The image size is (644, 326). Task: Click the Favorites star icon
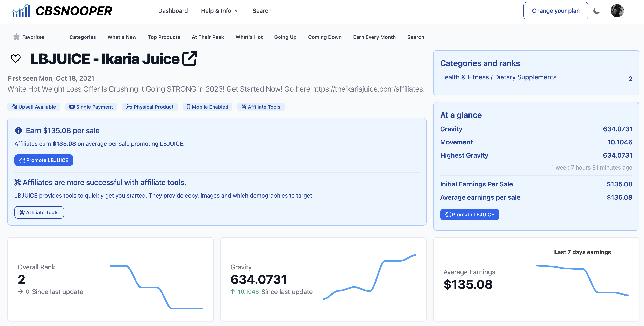(x=16, y=37)
